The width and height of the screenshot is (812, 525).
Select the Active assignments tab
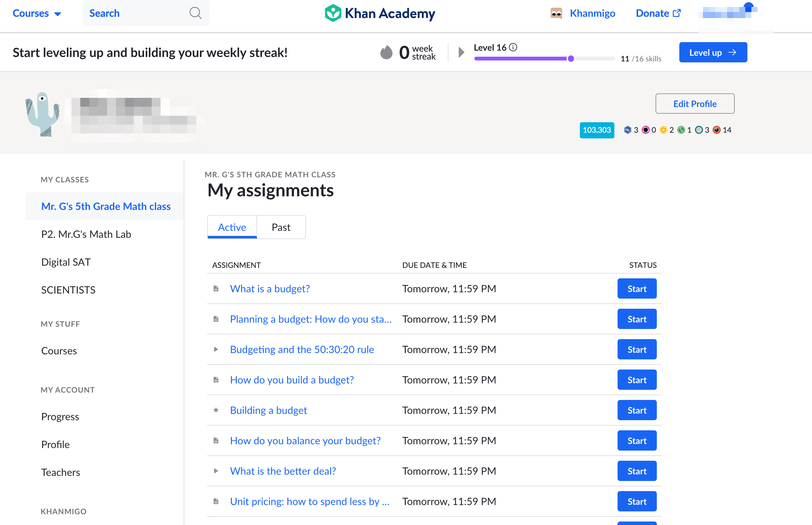232,227
